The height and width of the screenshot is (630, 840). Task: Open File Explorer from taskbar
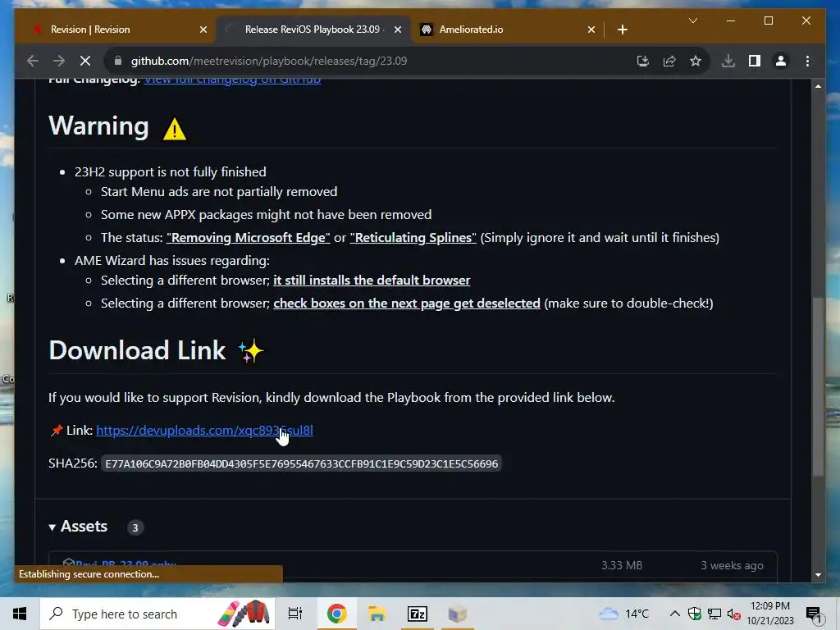click(377, 614)
